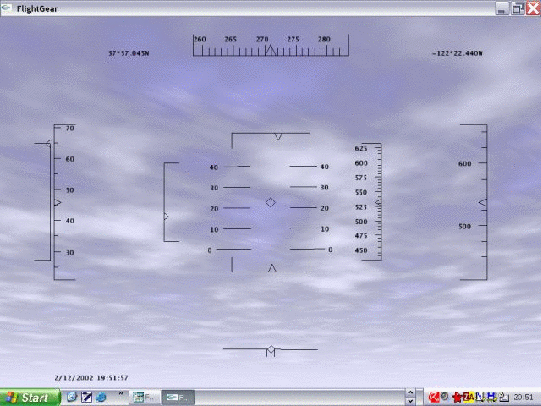Open the red star system tray icon
This screenshot has height=406, width=541.
pos(457,397)
